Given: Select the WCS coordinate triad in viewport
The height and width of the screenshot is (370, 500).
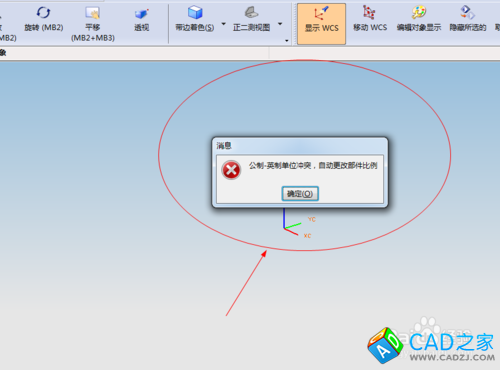Looking at the screenshot, I should [x=298, y=222].
